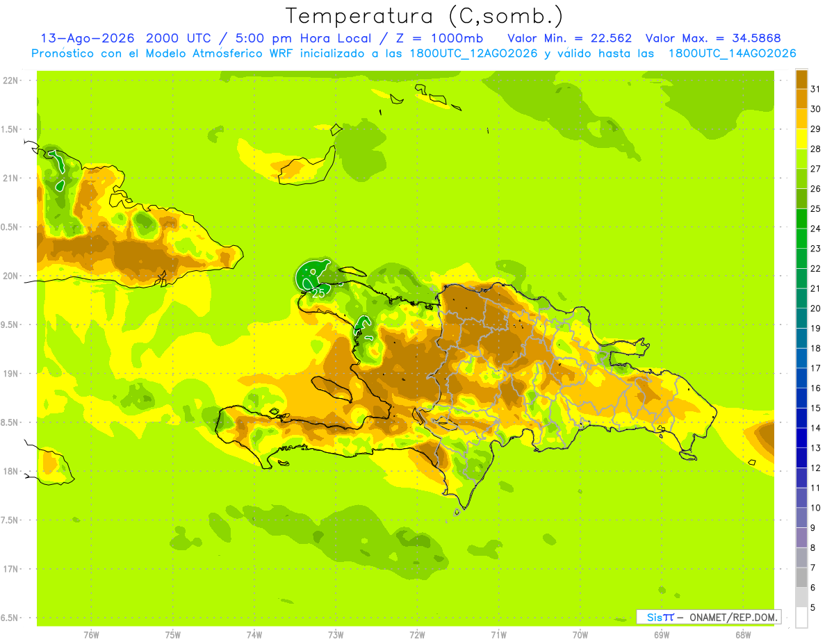
Task: Click the legend value '12'
Action: tap(816, 468)
